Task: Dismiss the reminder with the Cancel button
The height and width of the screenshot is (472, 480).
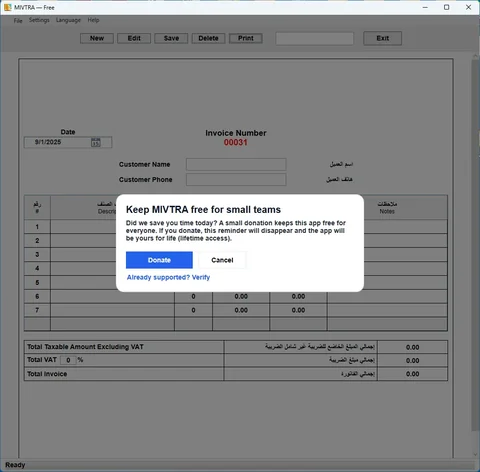Action: click(x=222, y=260)
